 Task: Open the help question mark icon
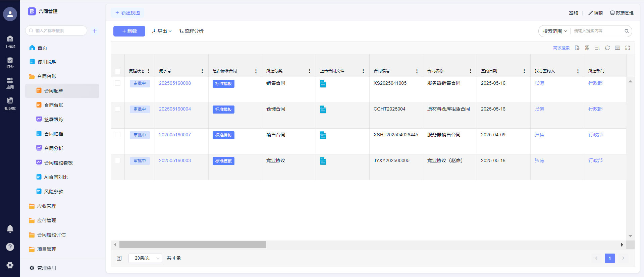[10, 247]
